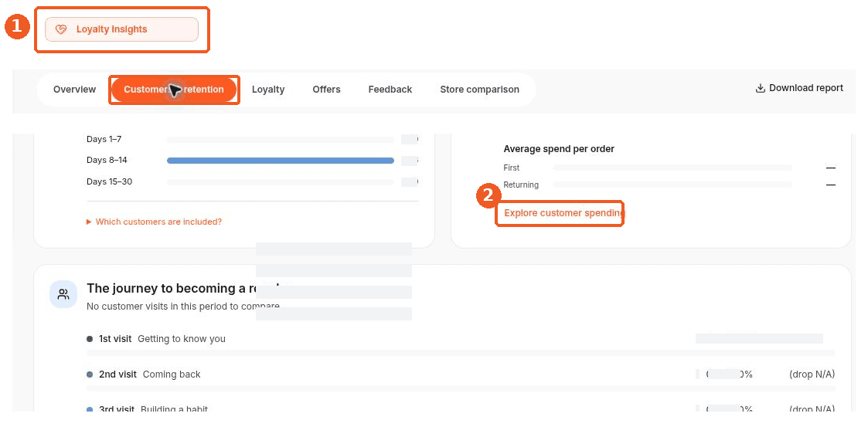The width and height of the screenshot is (868, 427).
Task: Click the Returning average spend bar
Action: tap(672, 185)
